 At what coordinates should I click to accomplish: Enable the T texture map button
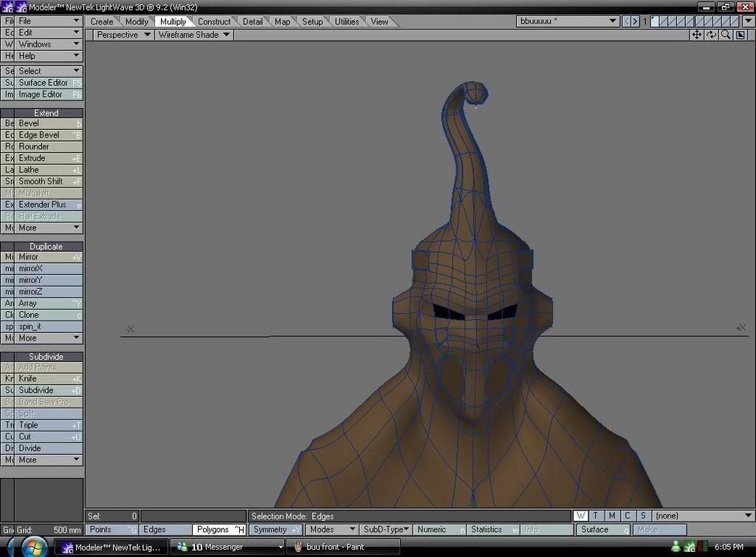(596, 516)
